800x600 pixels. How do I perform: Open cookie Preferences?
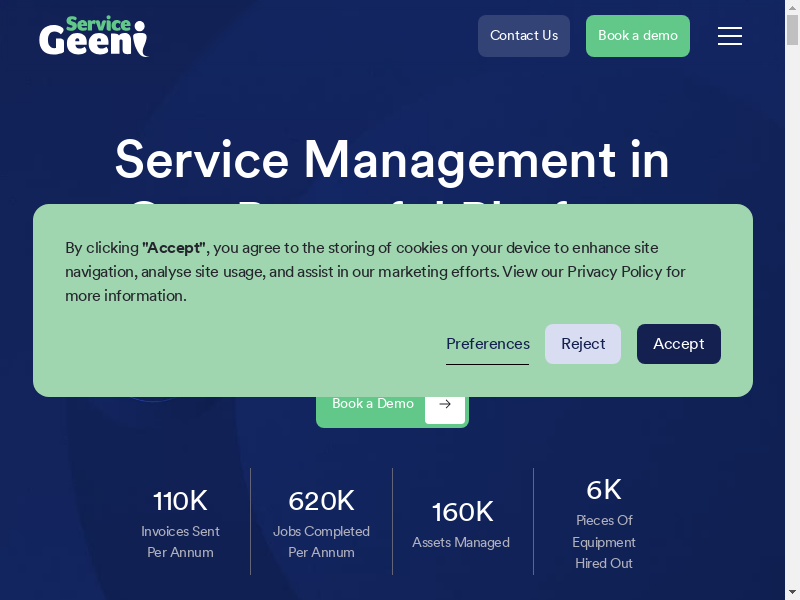[x=488, y=344]
